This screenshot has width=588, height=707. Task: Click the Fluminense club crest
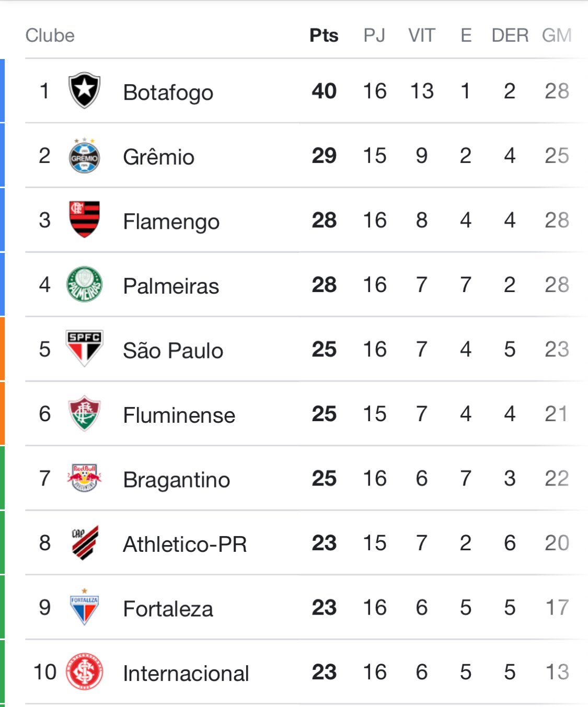(84, 413)
